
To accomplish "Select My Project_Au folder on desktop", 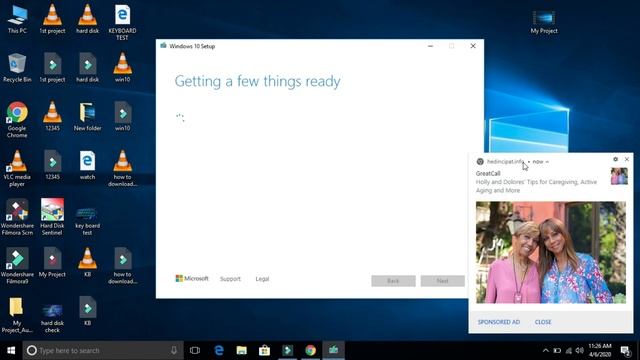I will pos(16,315).
